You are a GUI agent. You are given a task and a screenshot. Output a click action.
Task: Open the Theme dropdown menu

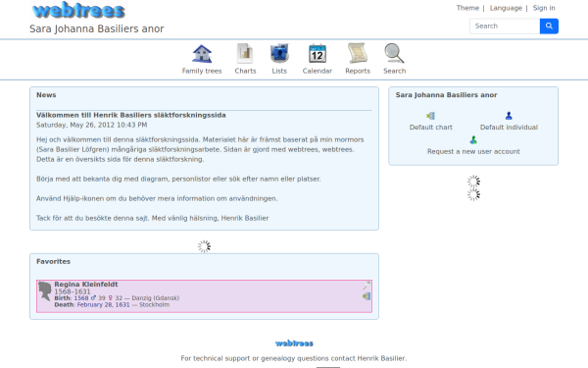click(467, 8)
